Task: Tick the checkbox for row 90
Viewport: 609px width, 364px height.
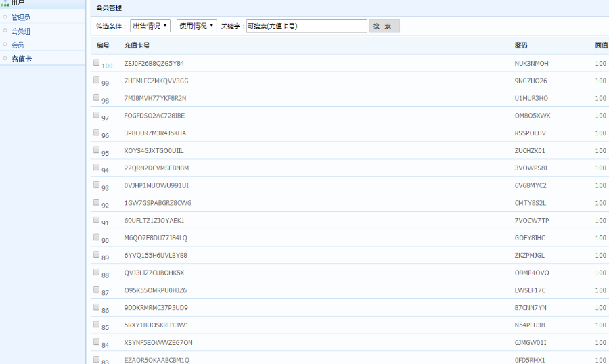Action: click(96, 237)
